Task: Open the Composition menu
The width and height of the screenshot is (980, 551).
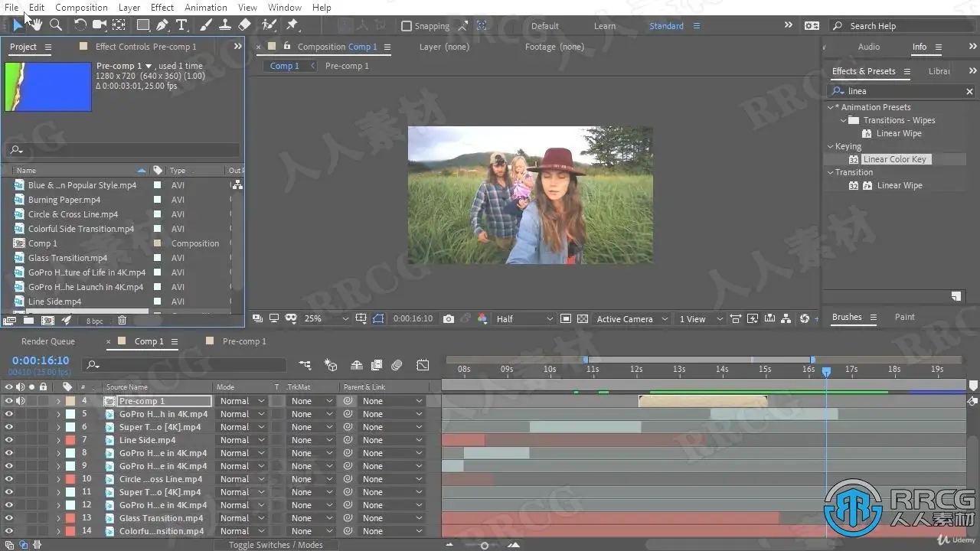Action: [x=81, y=8]
